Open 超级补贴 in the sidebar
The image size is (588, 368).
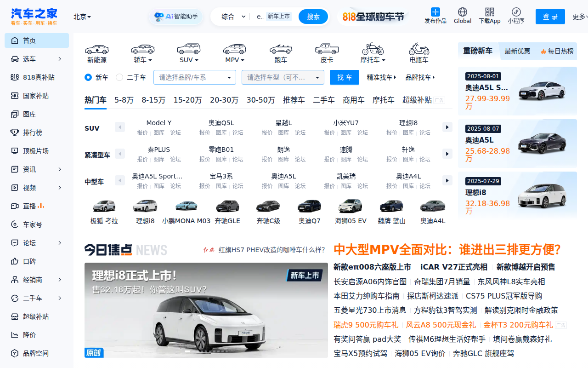click(x=37, y=316)
